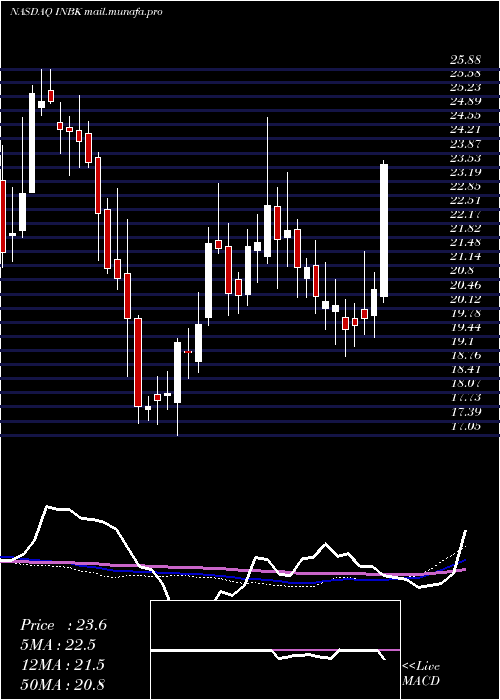Click the MACD inset chart panel
The image size is (500, 700).
click(275, 650)
